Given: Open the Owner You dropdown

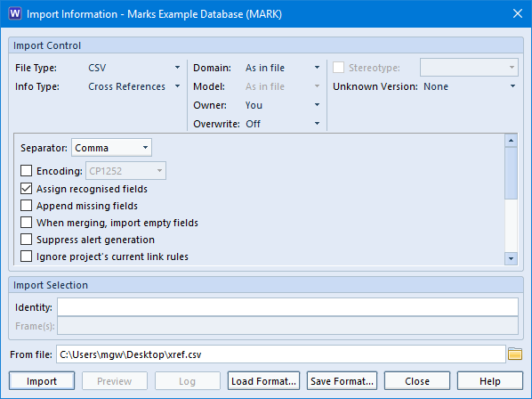Looking at the screenshot, I should pyautogui.click(x=283, y=105).
